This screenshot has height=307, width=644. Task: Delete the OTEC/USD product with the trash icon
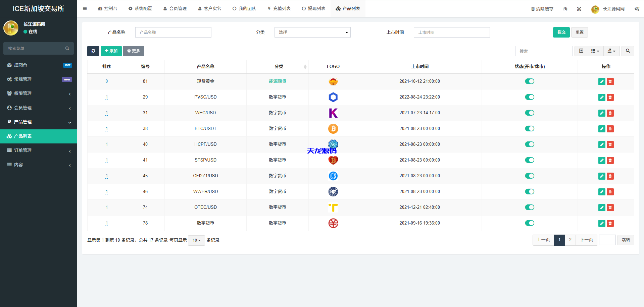(610, 207)
